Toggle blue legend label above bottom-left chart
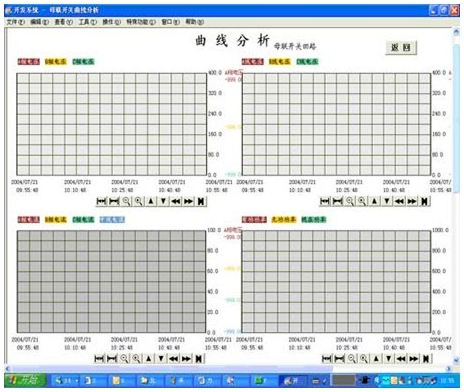This screenshot has width=464, height=392. [112, 220]
